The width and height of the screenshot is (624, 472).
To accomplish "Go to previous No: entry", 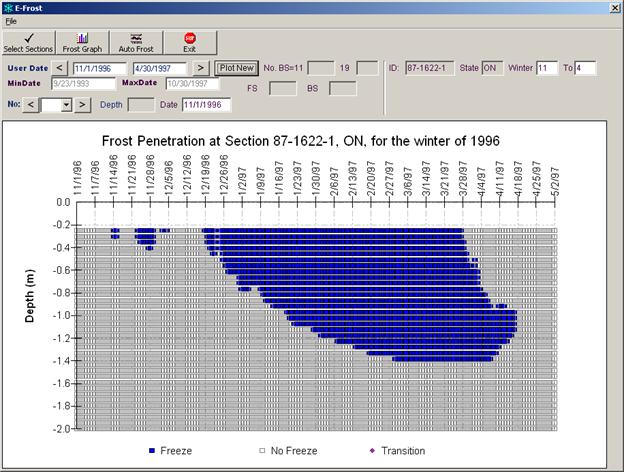I will (31, 105).
